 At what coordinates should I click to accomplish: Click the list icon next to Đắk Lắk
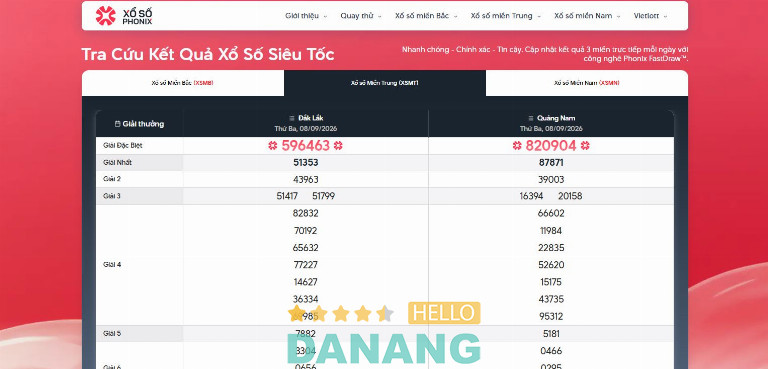click(292, 118)
